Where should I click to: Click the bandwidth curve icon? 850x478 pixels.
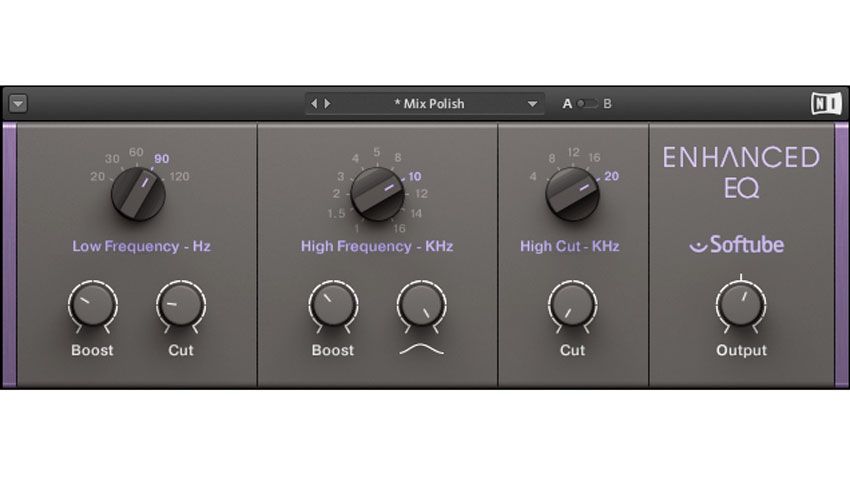coord(421,350)
